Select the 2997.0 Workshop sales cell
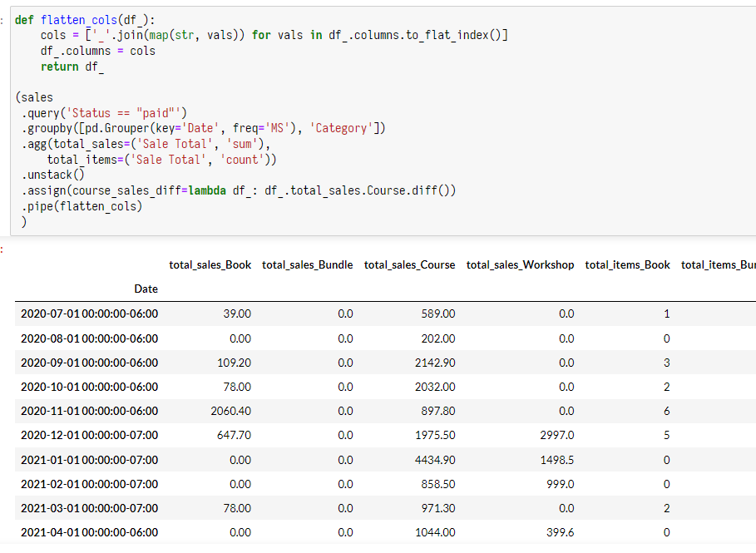The image size is (756, 553). tap(554, 435)
